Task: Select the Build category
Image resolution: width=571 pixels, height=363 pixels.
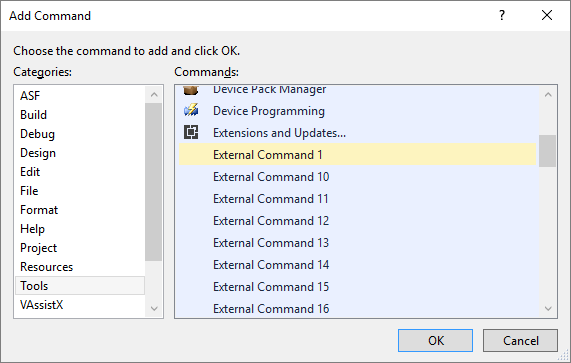Action: click(x=34, y=115)
